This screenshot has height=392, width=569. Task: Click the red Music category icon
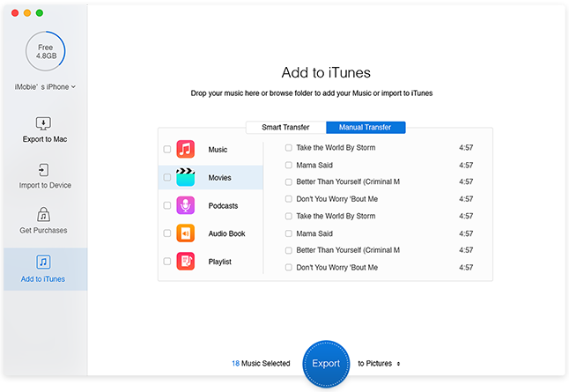[x=186, y=149]
